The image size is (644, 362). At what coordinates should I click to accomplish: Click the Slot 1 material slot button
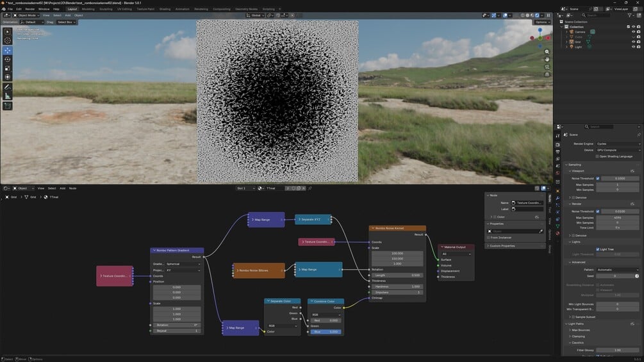[245, 188]
